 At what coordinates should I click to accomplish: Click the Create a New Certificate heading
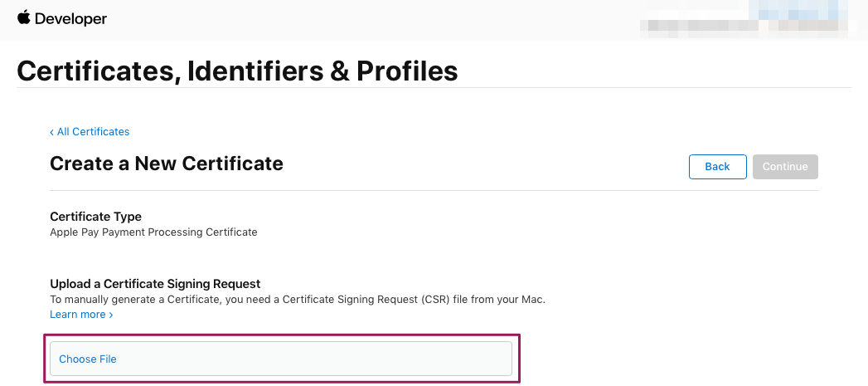(x=167, y=164)
